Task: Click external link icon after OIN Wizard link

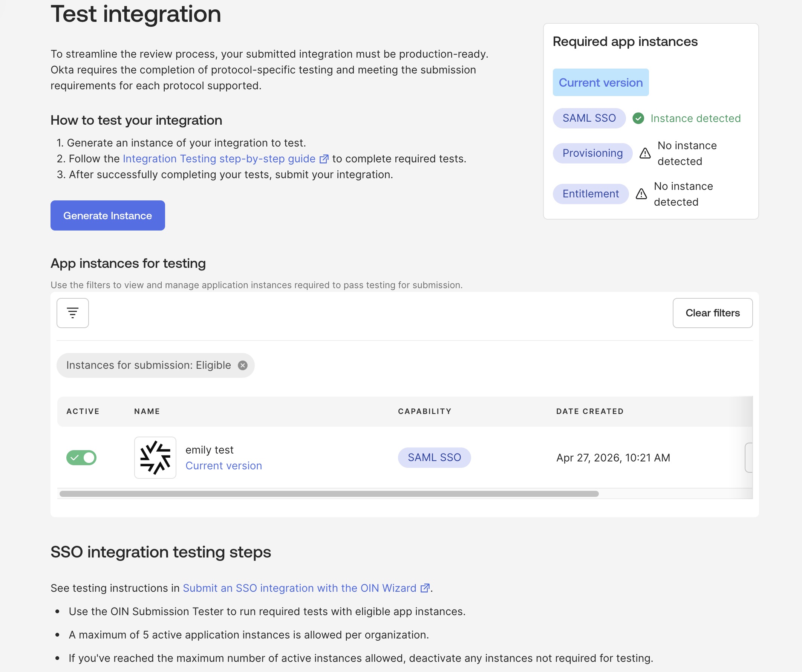Action: coord(425,588)
